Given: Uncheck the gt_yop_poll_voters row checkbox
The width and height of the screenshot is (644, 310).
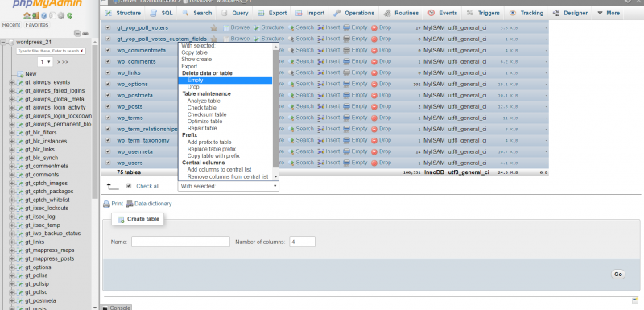Looking at the screenshot, I should pos(108,27).
